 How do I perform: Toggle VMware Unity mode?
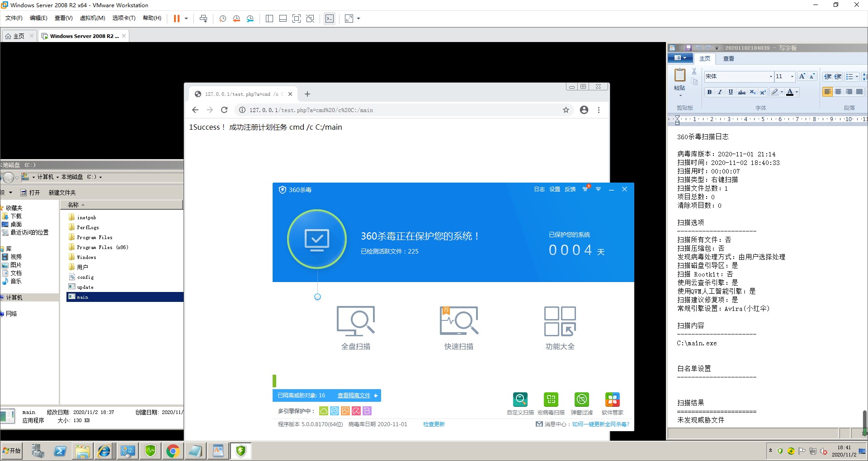tap(310, 19)
